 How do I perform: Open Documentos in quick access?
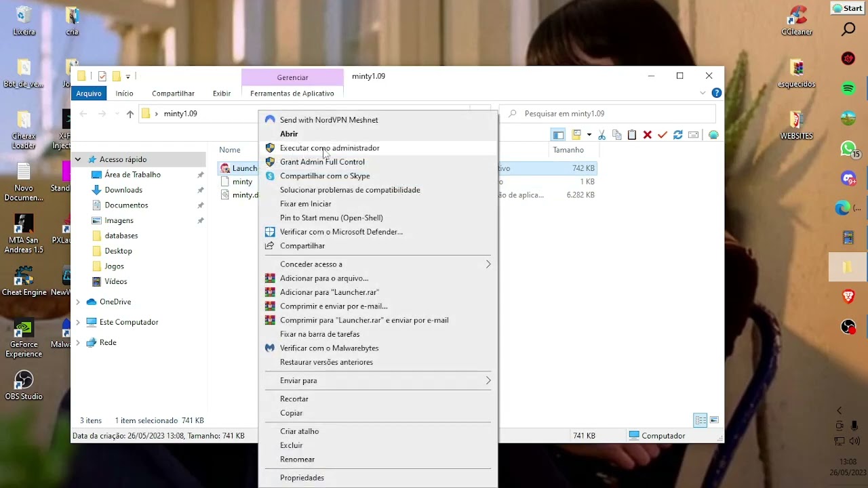point(126,205)
